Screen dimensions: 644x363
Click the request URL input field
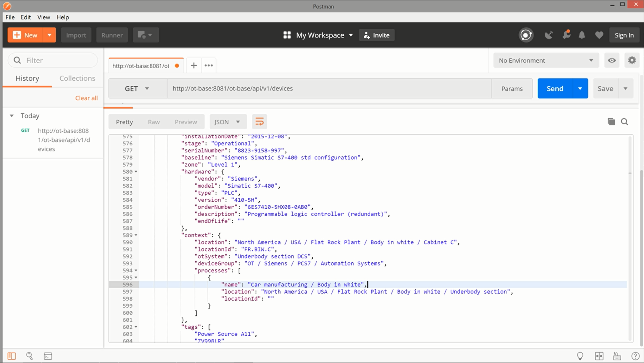tap(329, 88)
